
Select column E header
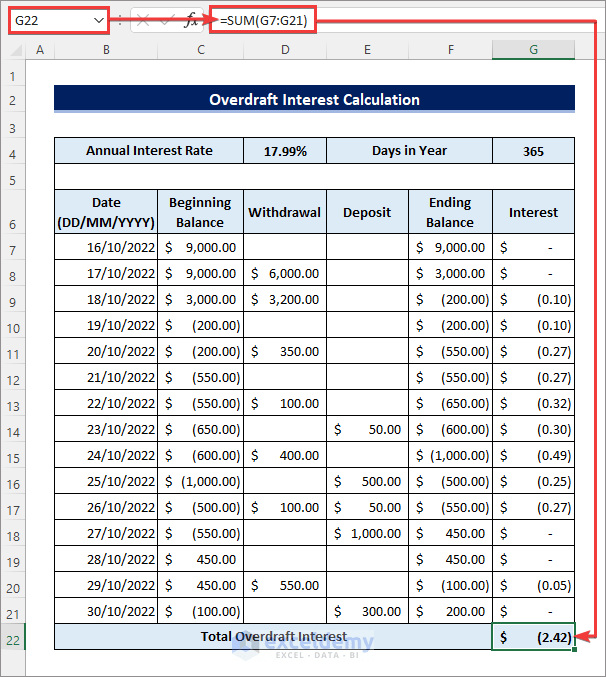(367, 50)
